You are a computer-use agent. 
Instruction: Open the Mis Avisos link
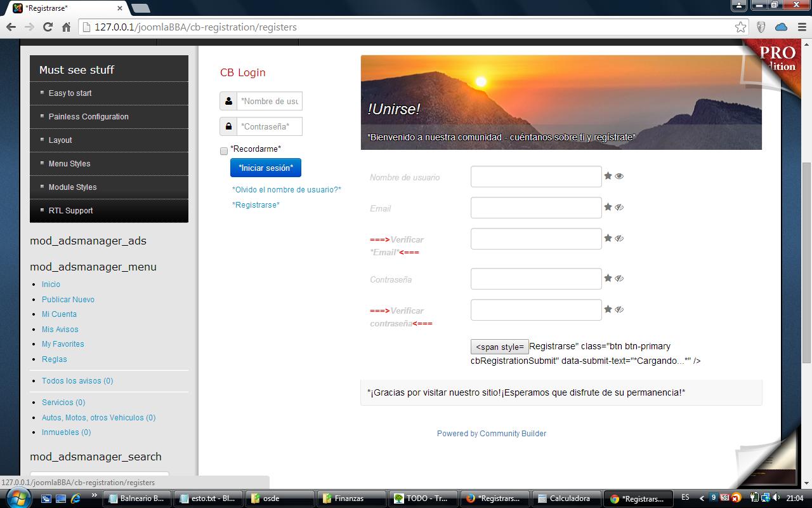[x=60, y=330]
